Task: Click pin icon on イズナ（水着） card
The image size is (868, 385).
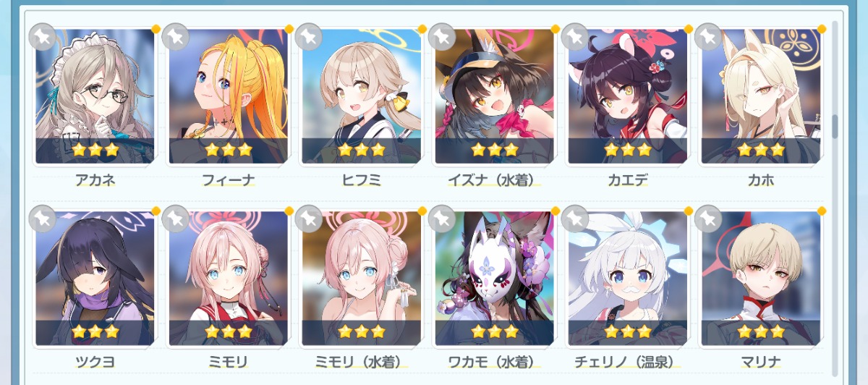Action: (441, 35)
